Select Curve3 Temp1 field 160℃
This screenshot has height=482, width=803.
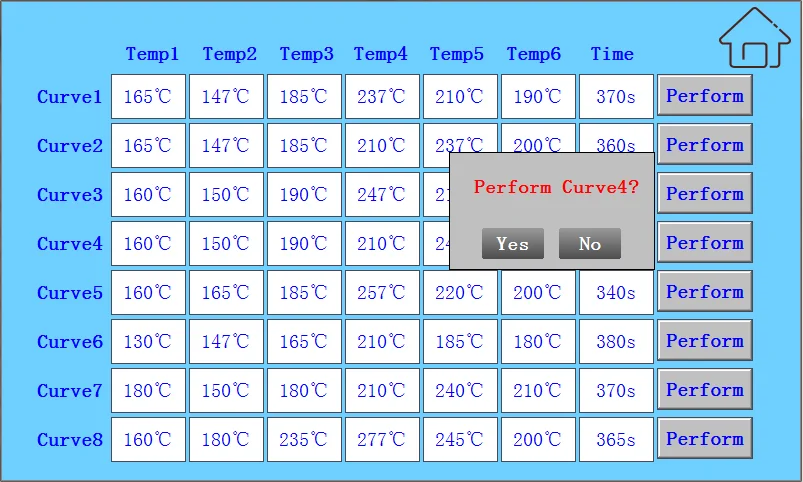(149, 195)
